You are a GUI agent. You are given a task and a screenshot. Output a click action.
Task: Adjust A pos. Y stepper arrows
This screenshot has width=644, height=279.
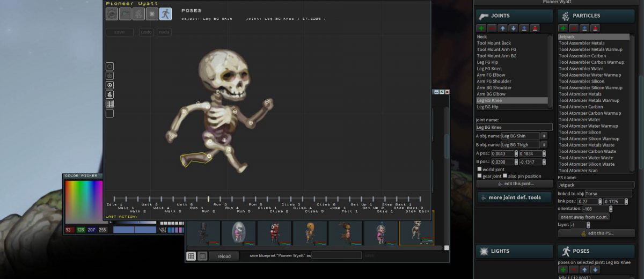(x=544, y=154)
